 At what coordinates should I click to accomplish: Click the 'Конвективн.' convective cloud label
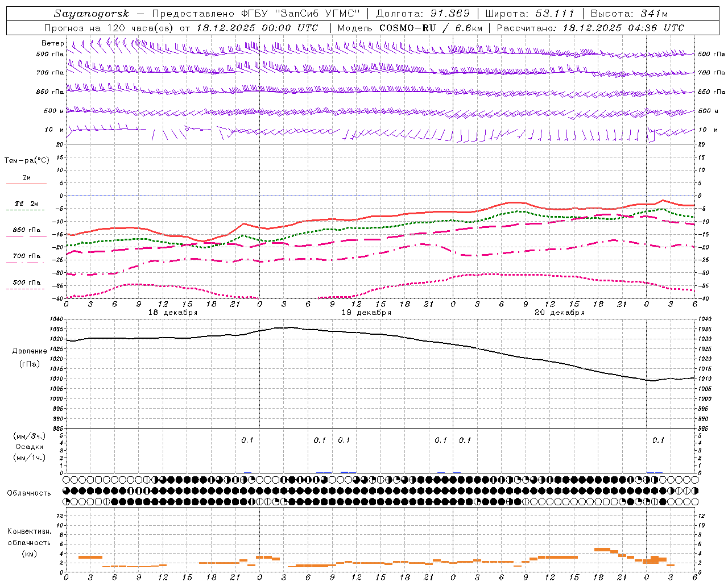click(29, 531)
